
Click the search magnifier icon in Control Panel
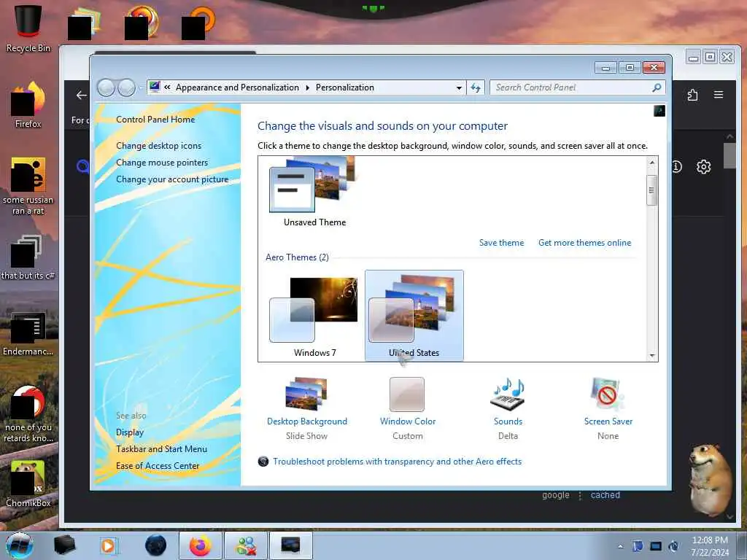click(x=657, y=87)
